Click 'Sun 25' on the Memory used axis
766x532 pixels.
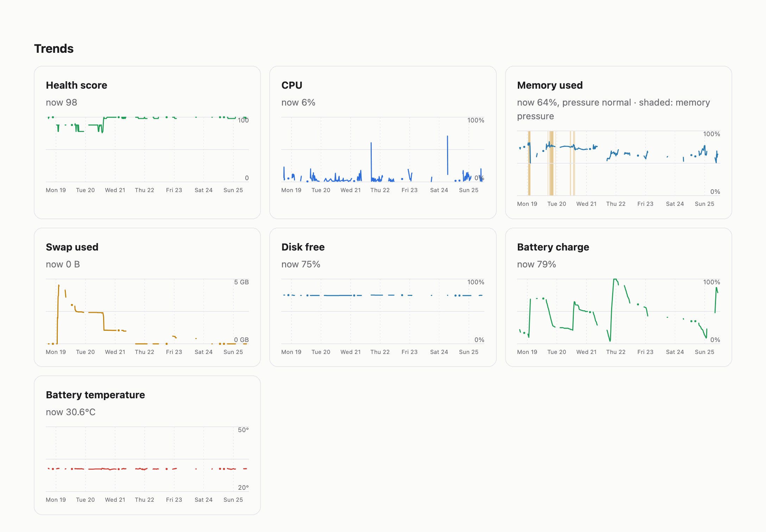704,204
